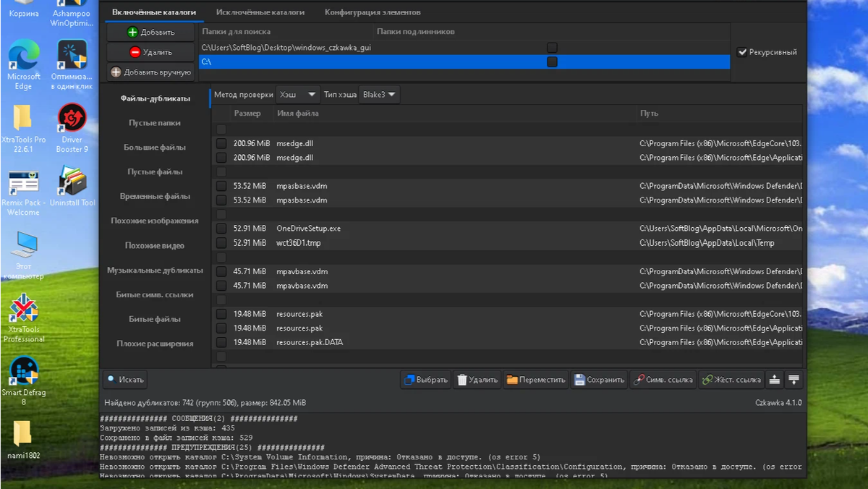
Task: Select Плохие расширения in sidebar
Action: pyautogui.click(x=155, y=344)
